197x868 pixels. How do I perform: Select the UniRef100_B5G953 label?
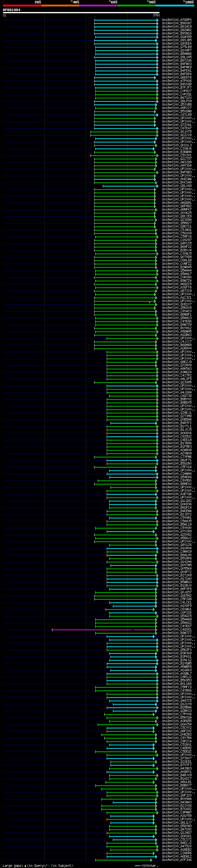176,680
